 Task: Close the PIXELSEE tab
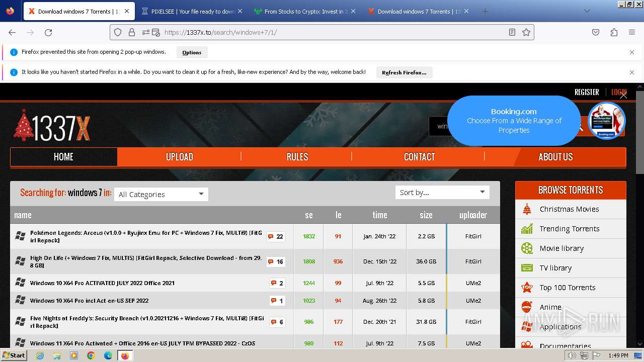pyautogui.click(x=239, y=11)
